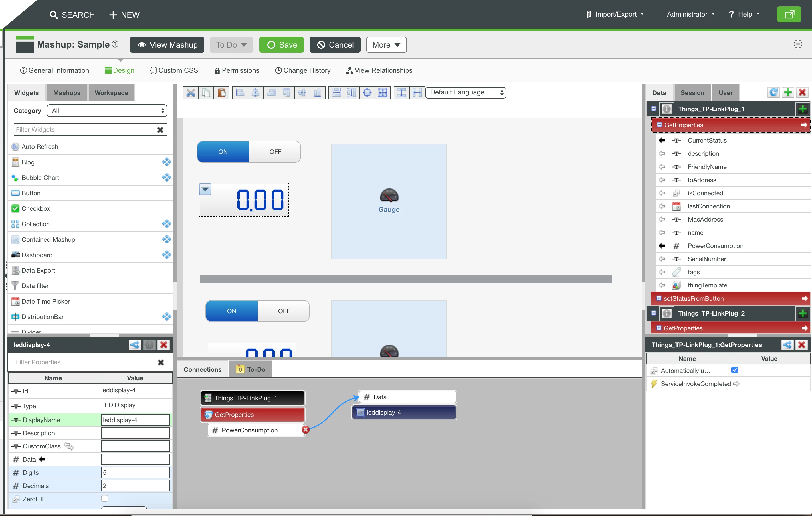Clear the Filter Properties field
This screenshot has width=812, height=516.
pos(161,363)
